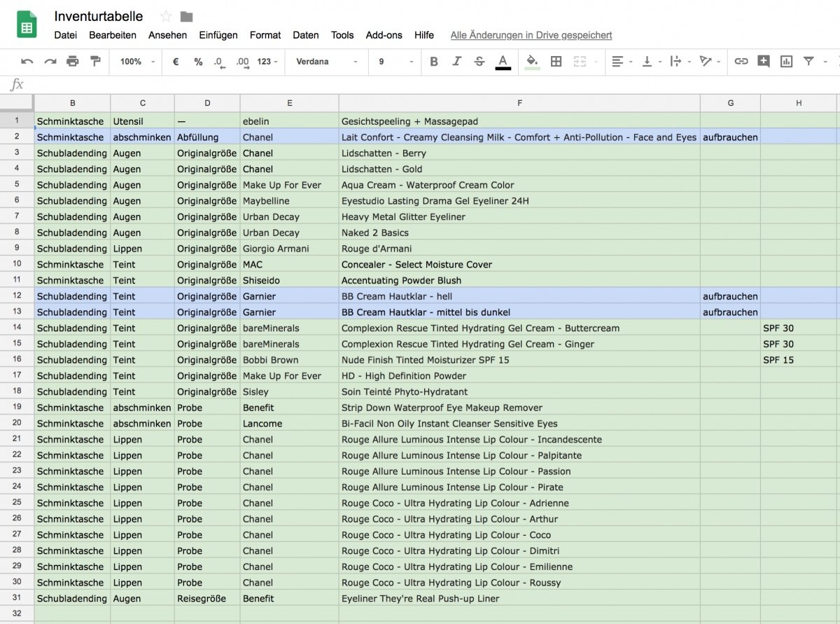
Task: Open the Tools menu
Action: pyautogui.click(x=342, y=35)
